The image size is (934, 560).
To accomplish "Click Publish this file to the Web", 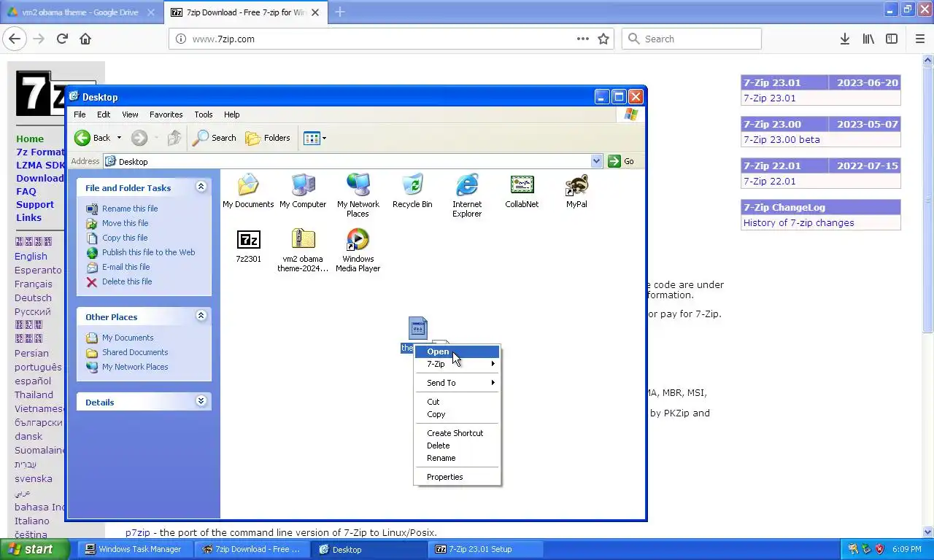I will (x=149, y=252).
